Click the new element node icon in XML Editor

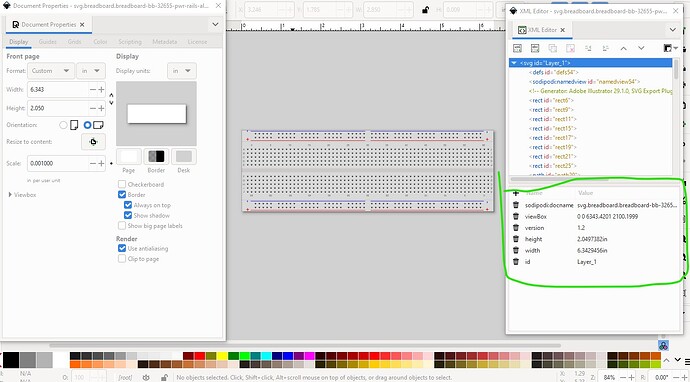tap(518, 48)
